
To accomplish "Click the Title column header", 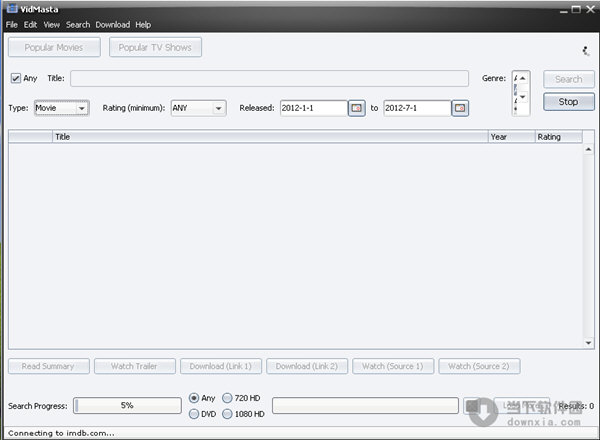I will (x=270, y=137).
